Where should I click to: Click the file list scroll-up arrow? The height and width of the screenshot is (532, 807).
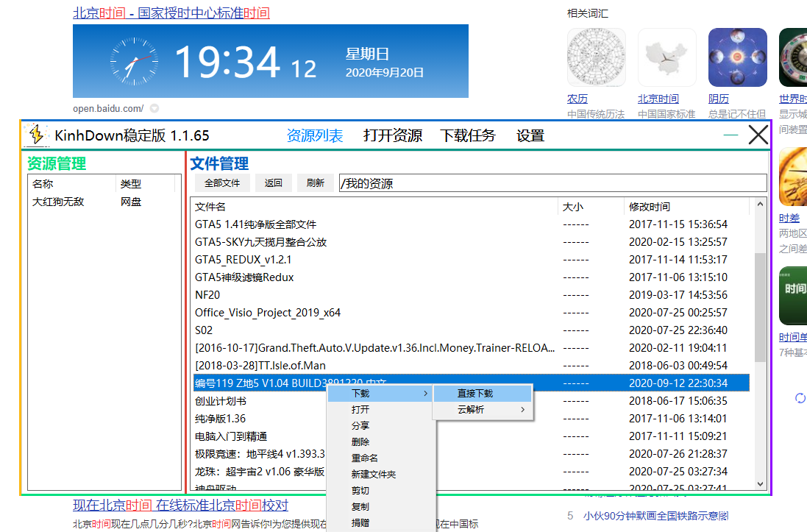tap(760, 206)
